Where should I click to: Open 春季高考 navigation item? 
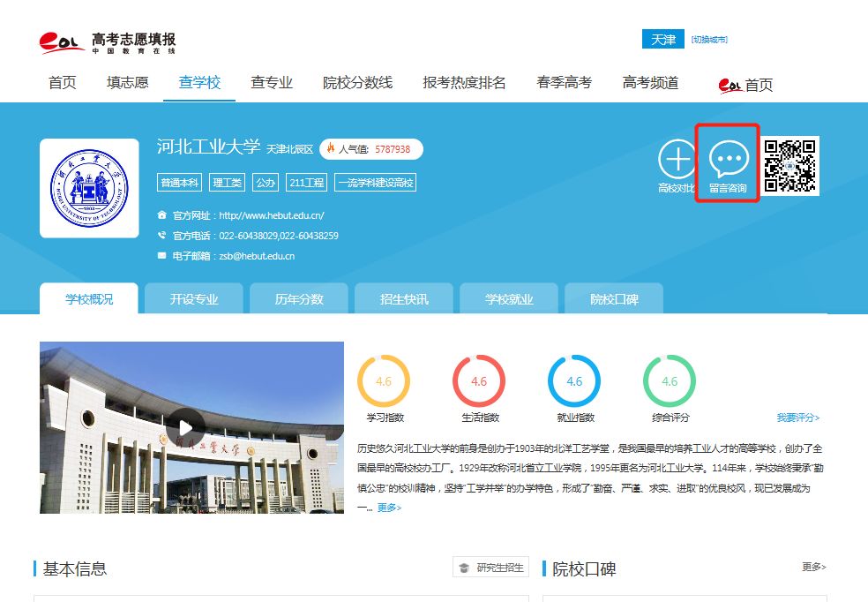(x=564, y=82)
